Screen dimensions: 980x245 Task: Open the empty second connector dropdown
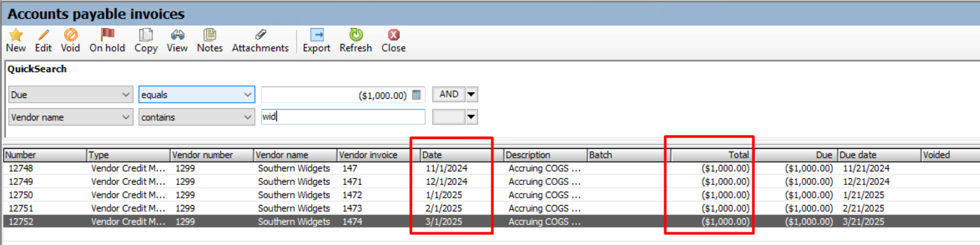click(x=471, y=117)
